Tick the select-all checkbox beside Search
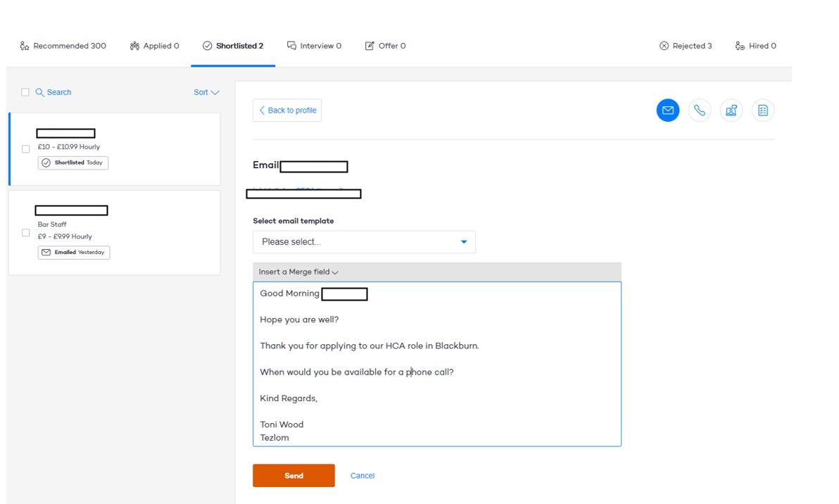 pyautogui.click(x=25, y=92)
